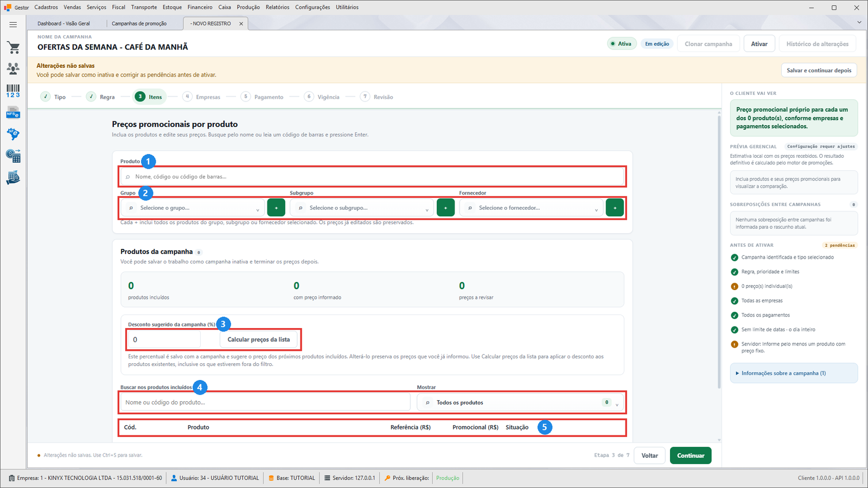Open the barcode 123 sidebar icon
Viewport: 868px width, 488px height.
click(x=13, y=91)
